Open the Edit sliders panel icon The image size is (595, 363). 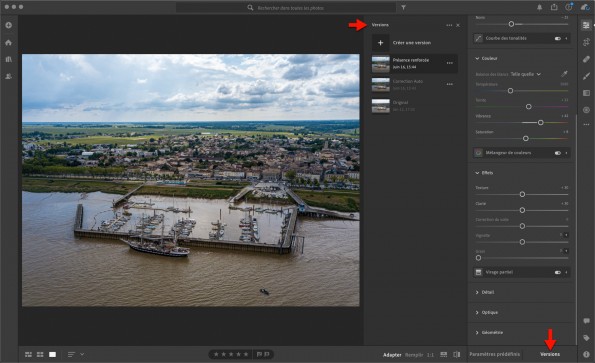[586, 25]
